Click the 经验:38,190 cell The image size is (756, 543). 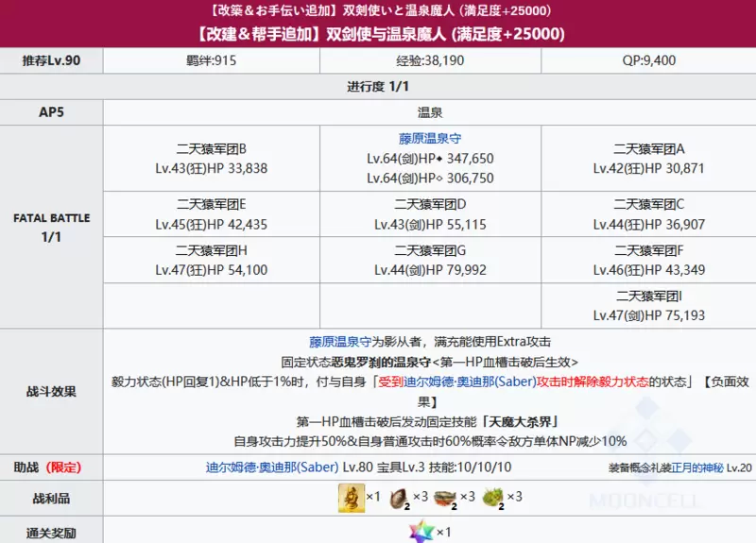click(x=430, y=60)
